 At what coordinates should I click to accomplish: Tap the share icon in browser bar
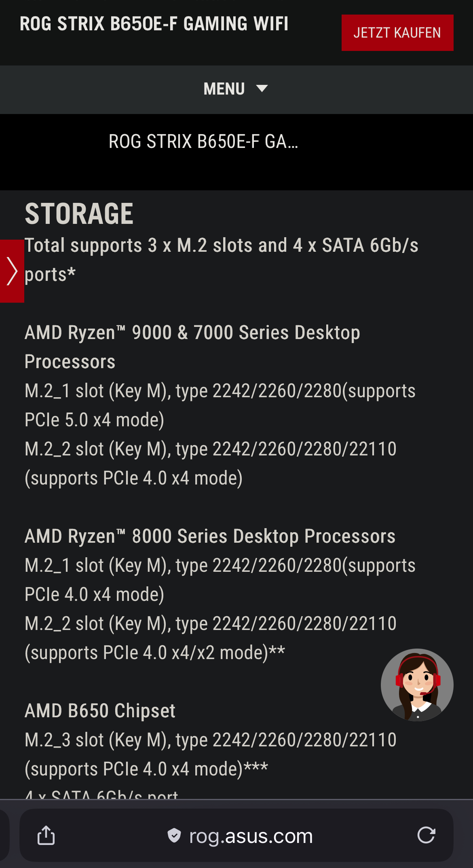(46, 835)
